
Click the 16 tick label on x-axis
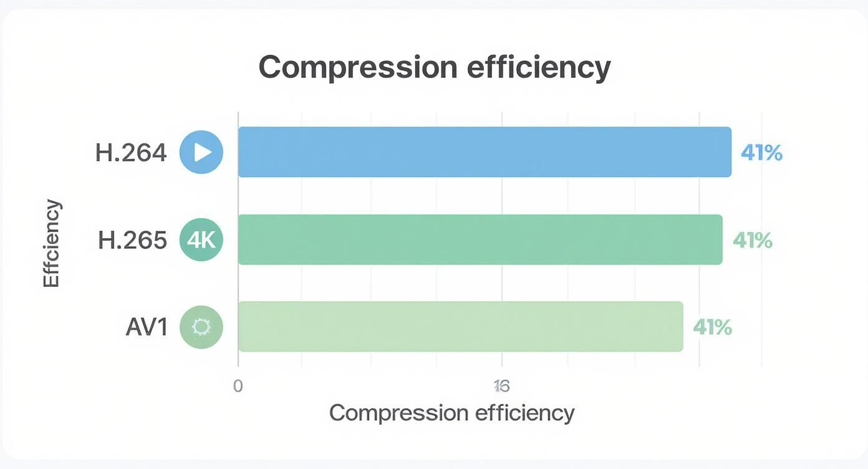501,387
